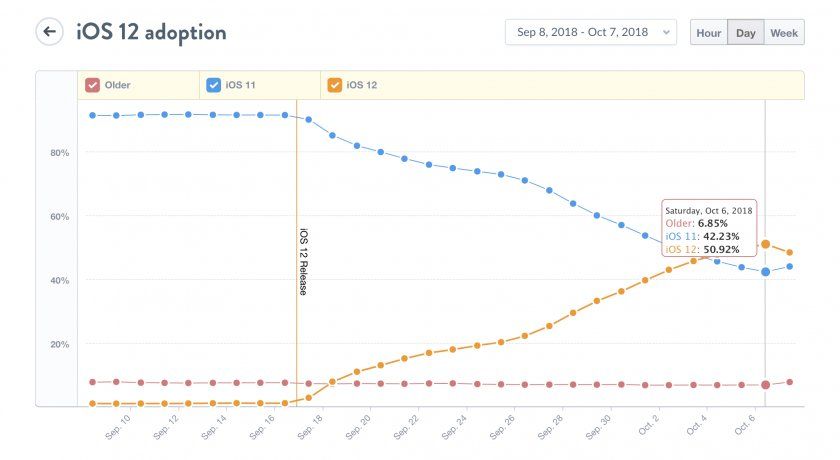Select the Day granularity tab

pyautogui.click(x=746, y=32)
